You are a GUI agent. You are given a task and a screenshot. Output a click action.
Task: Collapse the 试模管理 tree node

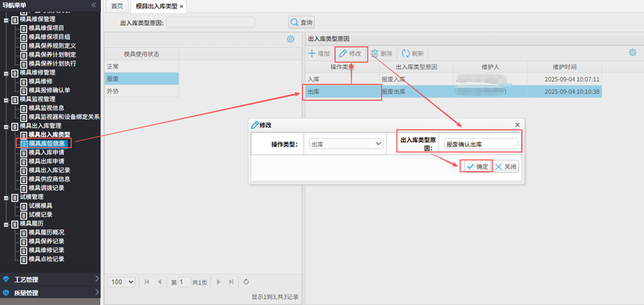pyautogui.click(x=6, y=197)
